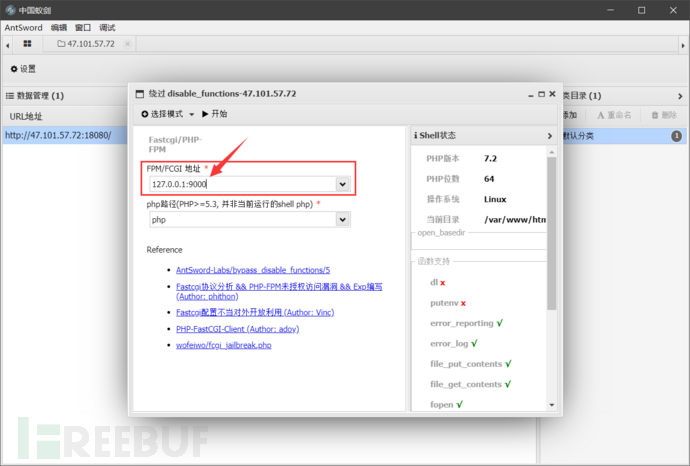
Task: Click the Shell状态 info icon
Action: coord(415,136)
